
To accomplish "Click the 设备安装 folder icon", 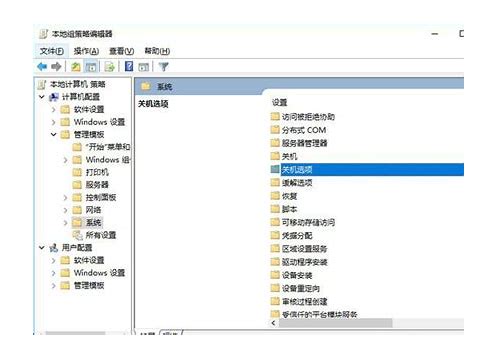I will 275,275.
